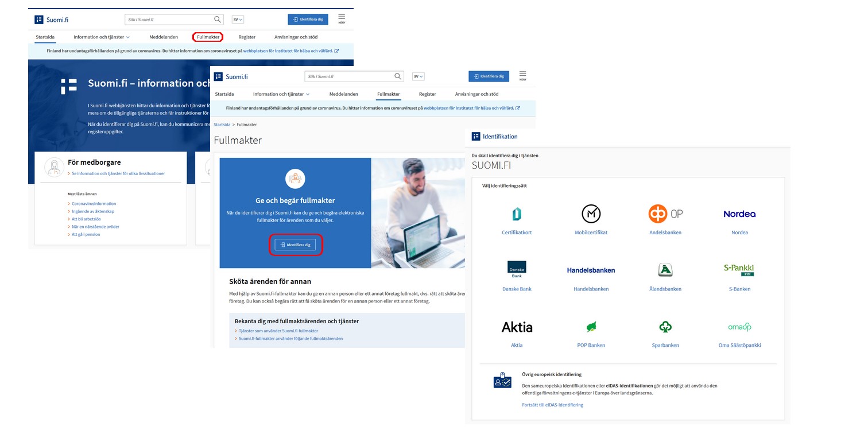This screenshot has width=868, height=434.
Task: Open the Fullmakter tab in the Startsida window
Action: (x=208, y=37)
